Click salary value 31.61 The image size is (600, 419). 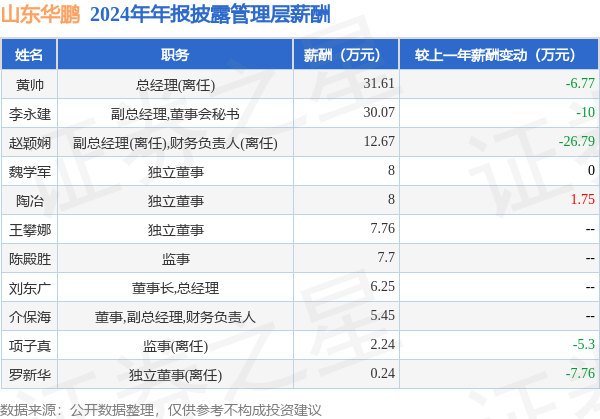coord(379,83)
